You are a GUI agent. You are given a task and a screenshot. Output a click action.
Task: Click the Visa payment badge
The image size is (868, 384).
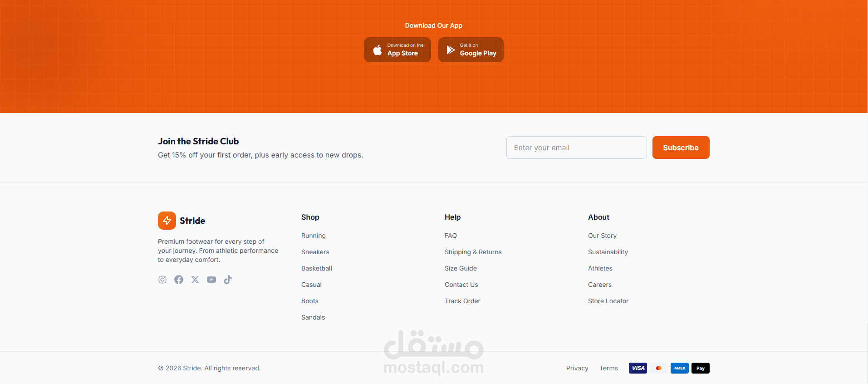[638, 368]
